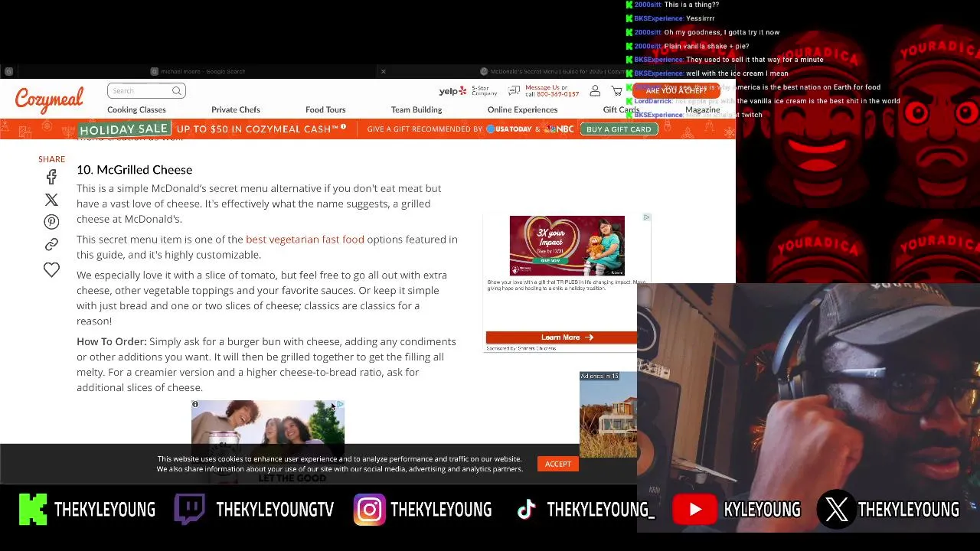Open the Team Building menu
Viewport: 980px width, 551px height.
click(x=416, y=109)
